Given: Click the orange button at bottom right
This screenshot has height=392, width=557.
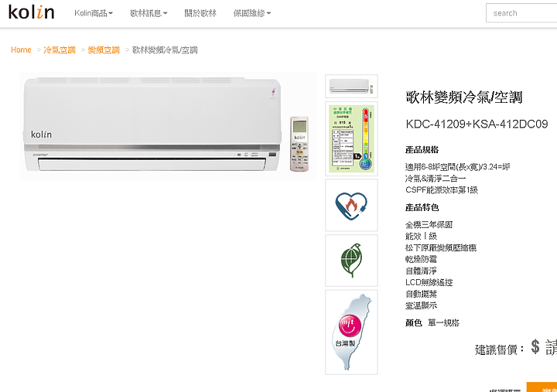Looking at the screenshot, I should click(542, 387).
